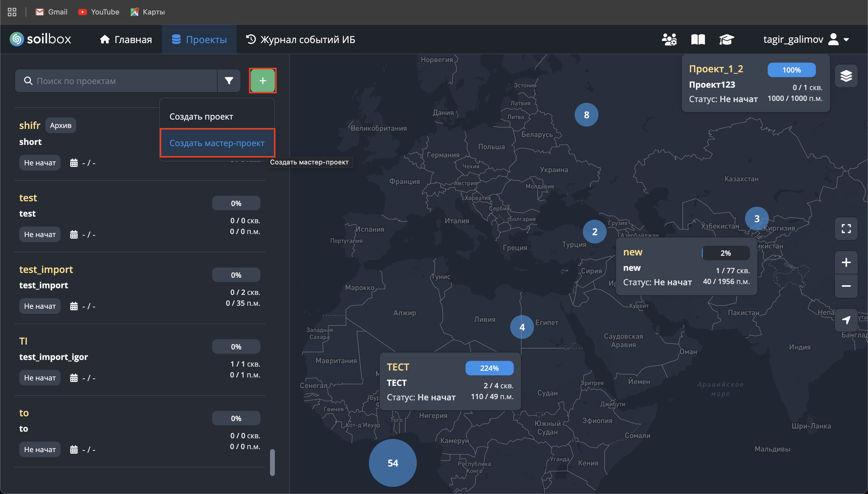This screenshot has width=868, height=494.
Task: Toggle fullscreen map view
Action: point(846,229)
